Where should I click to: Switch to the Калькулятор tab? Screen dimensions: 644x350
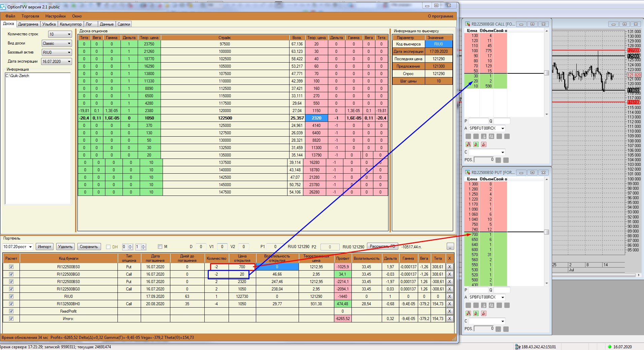(71, 24)
